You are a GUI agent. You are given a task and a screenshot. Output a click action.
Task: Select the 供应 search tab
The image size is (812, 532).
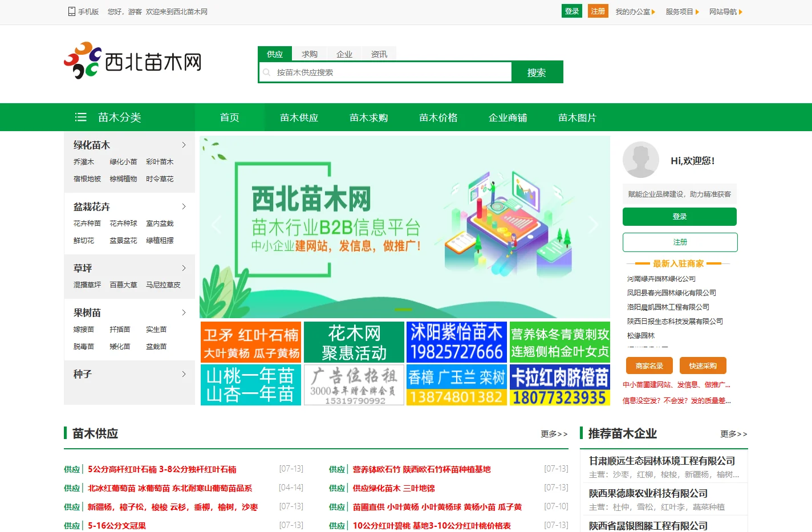coord(275,54)
